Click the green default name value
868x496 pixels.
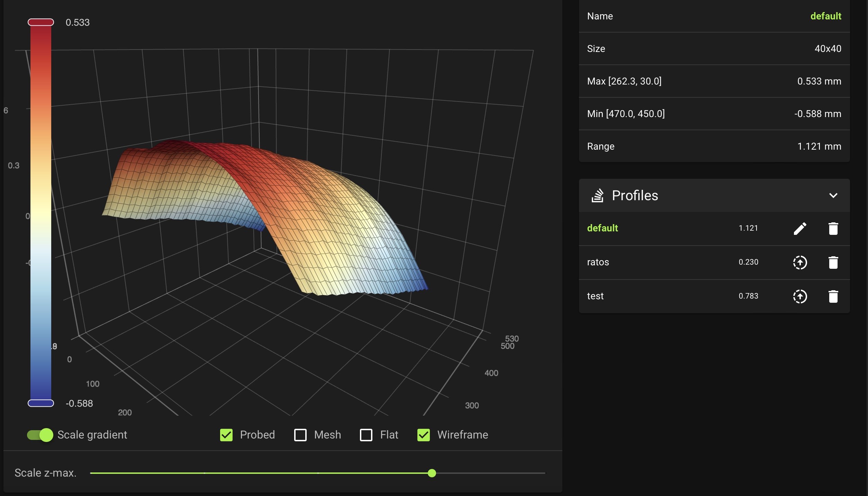(x=826, y=16)
